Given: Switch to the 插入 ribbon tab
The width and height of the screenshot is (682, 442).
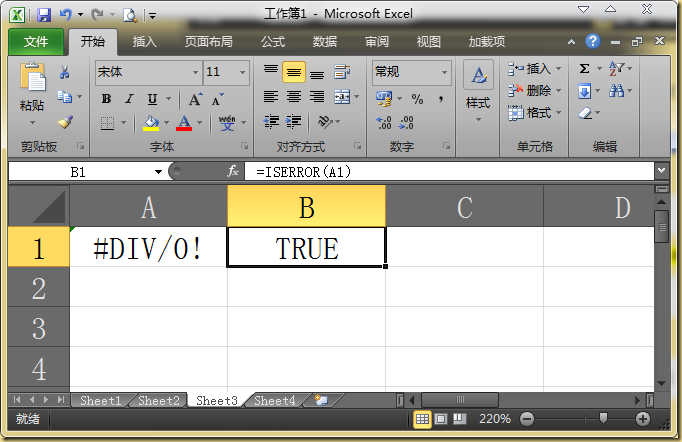Looking at the screenshot, I should tap(144, 42).
